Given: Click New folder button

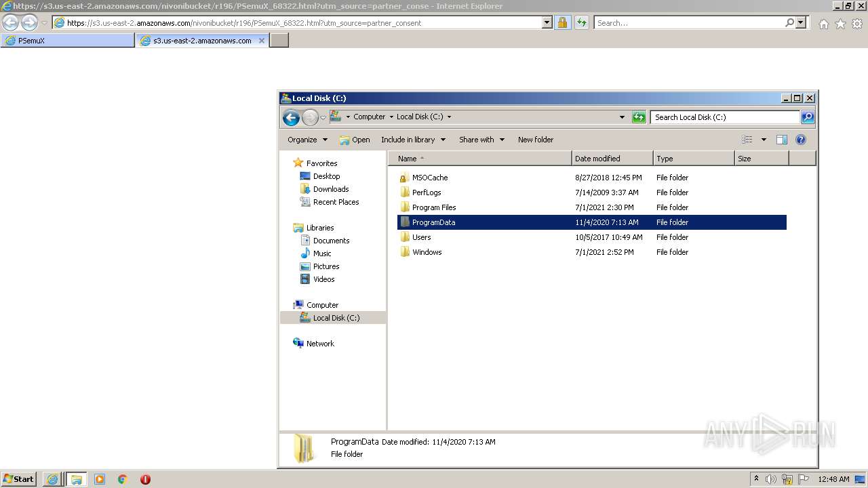Looking at the screenshot, I should click(536, 140).
